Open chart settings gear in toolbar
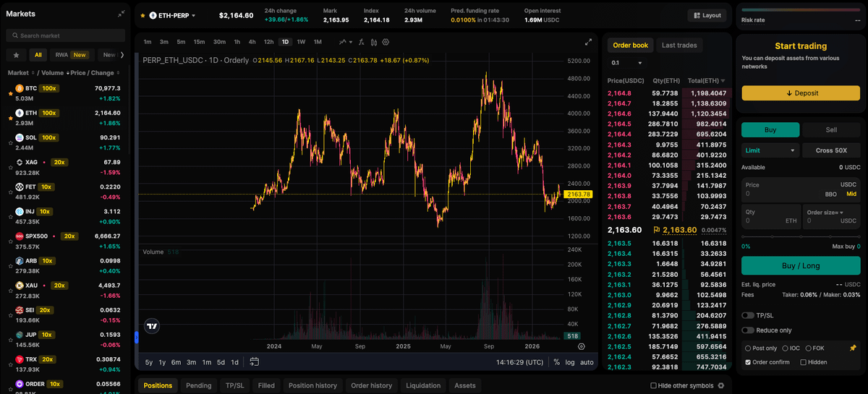 click(386, 42)
